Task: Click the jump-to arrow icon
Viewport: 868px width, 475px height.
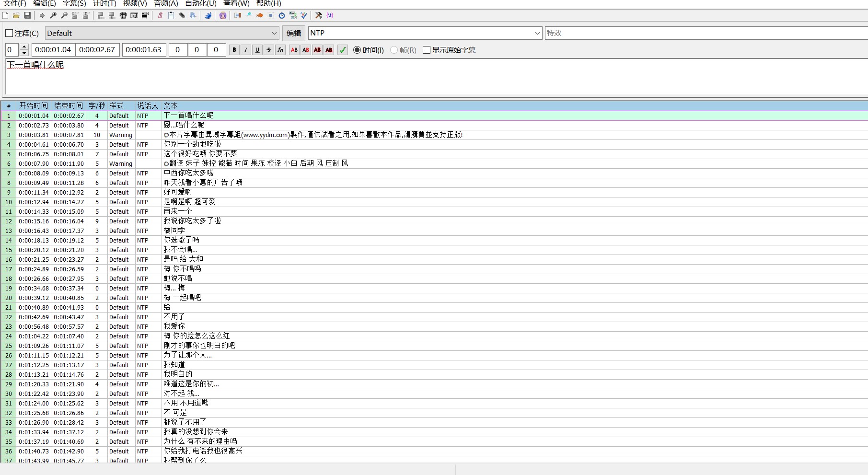Action: (42, 15)
